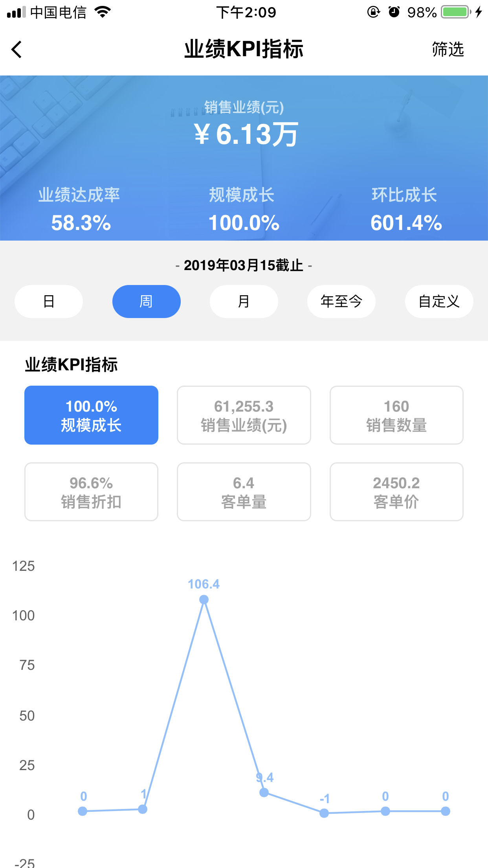The image size is (488, 868).
Task: Show the 客单价 metric chart
Action: [x=396, y=492]
